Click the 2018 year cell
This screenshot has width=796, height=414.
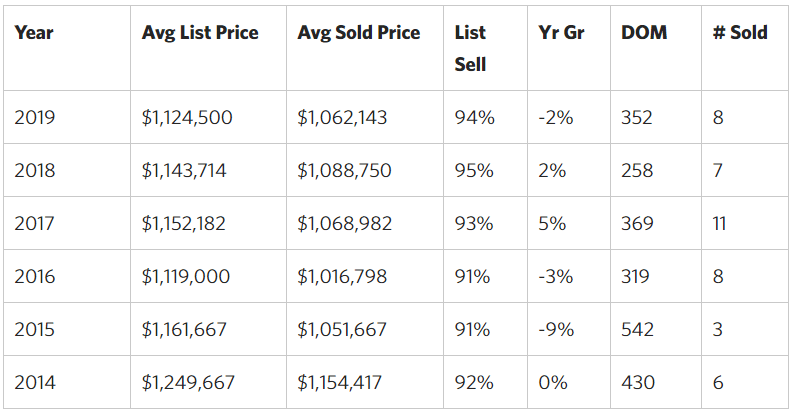pos(35,170)
